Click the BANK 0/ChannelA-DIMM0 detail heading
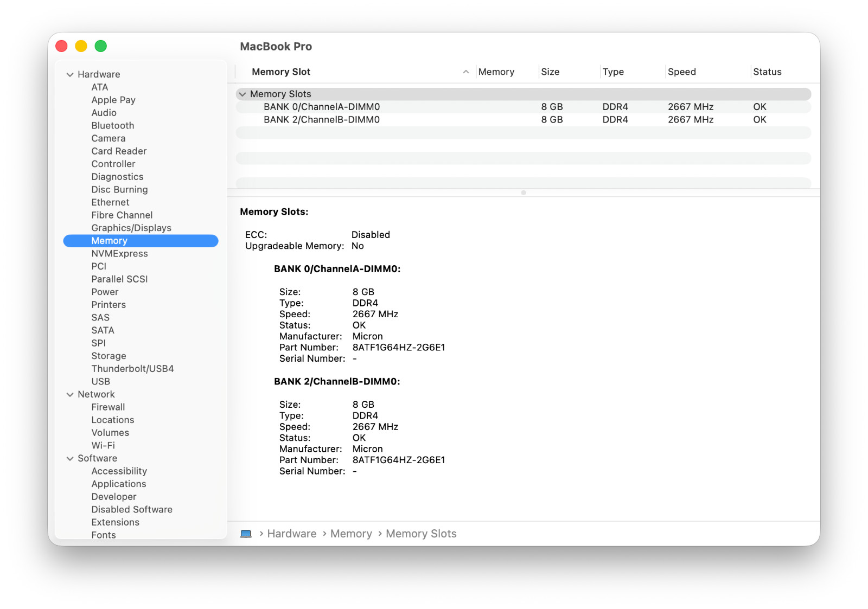 point(337,269)
